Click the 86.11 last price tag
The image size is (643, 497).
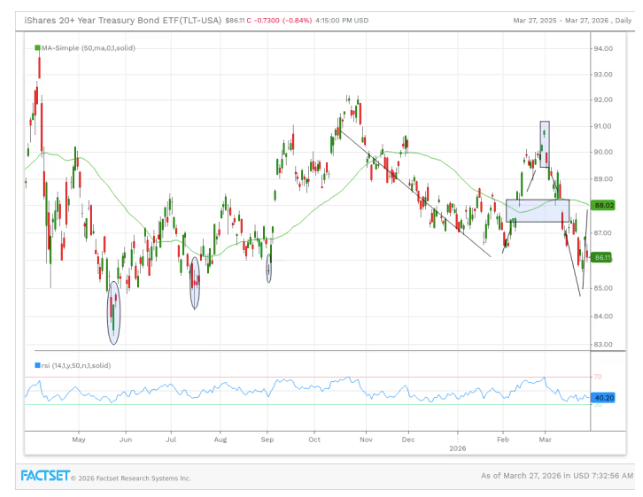click(602, 258)
